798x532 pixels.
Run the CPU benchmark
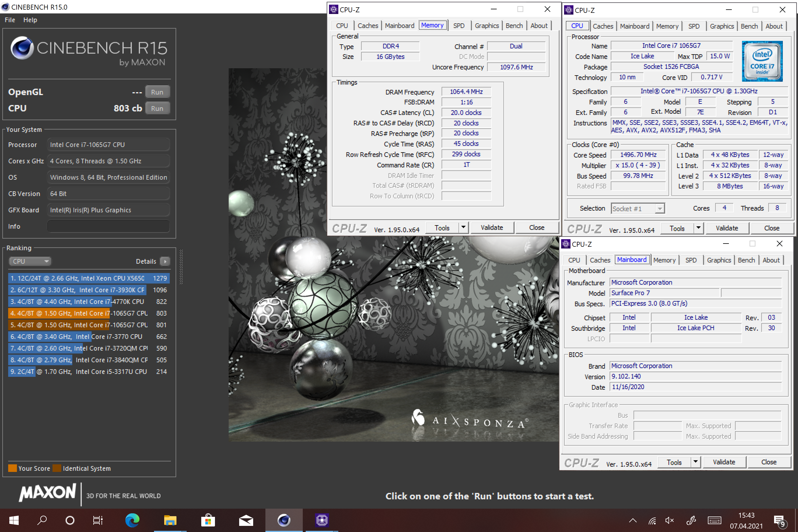click(x=157, y=108)
